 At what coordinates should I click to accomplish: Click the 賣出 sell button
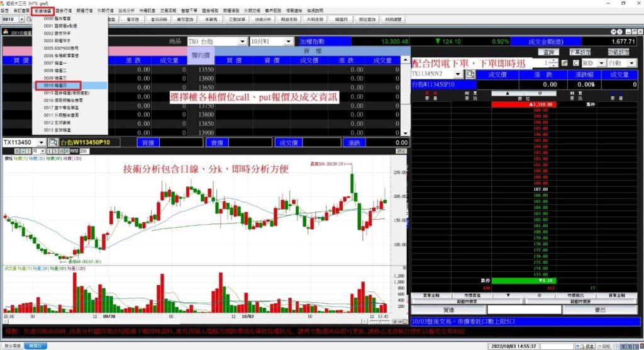tap(601, 310)
